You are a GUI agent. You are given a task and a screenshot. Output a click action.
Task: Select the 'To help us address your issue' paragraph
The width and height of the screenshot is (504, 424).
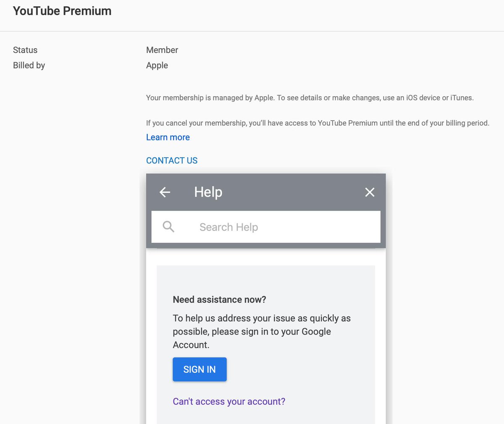point(262,332)
